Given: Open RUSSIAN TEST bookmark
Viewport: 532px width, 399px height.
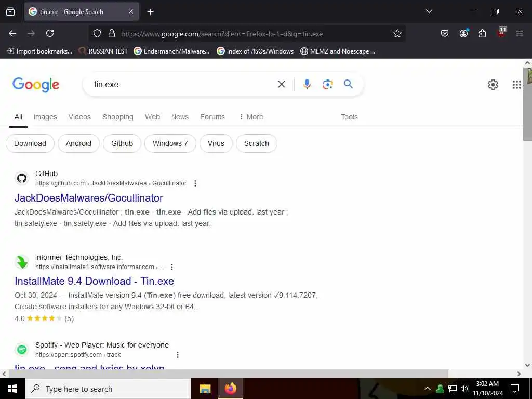Looking at the screenshot, I should 103,51.
